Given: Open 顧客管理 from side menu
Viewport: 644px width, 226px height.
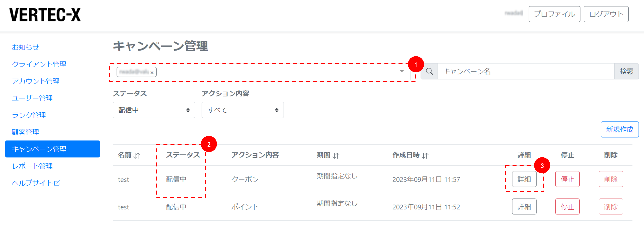Looking at the screenshot, I should 25,132.
